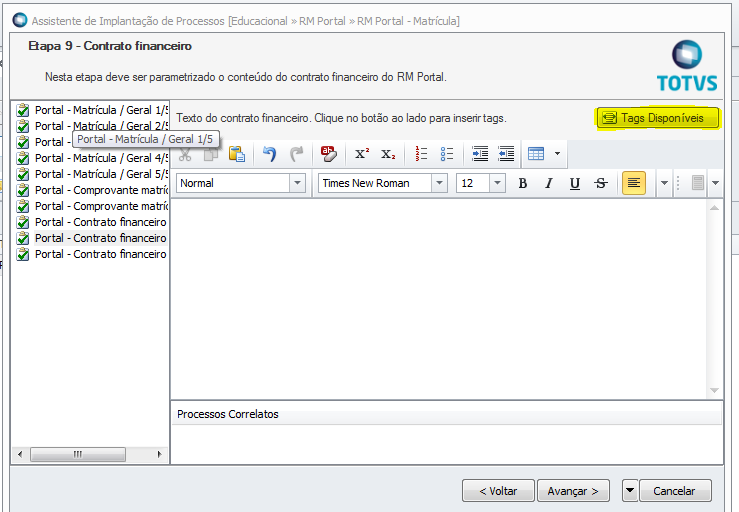Apply subscript formatting

388,154
